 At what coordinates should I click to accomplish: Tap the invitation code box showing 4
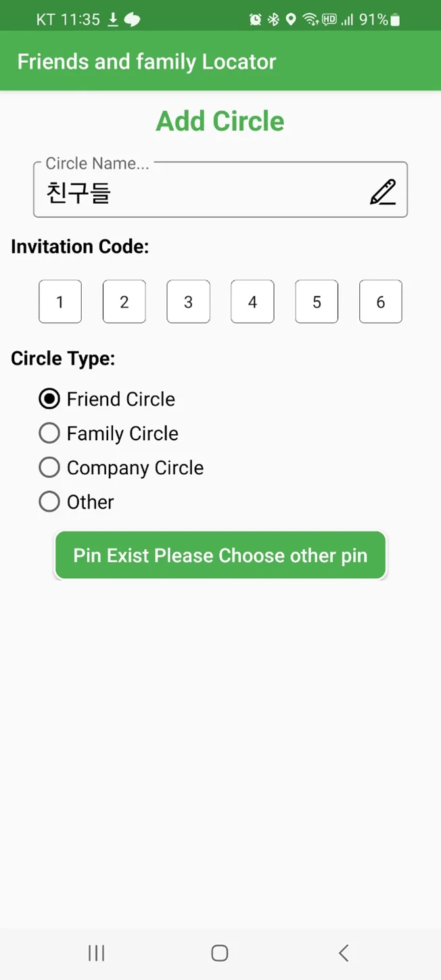pyautogui.click(x=252, y=302)
